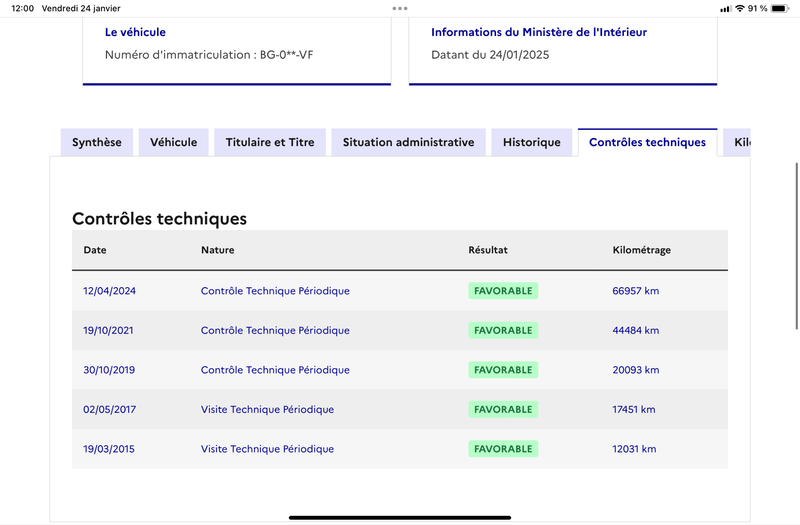Viewport: 800px width, 525px height.
Task: Click the date 30/10/2019
Action: tap(109, 370)
